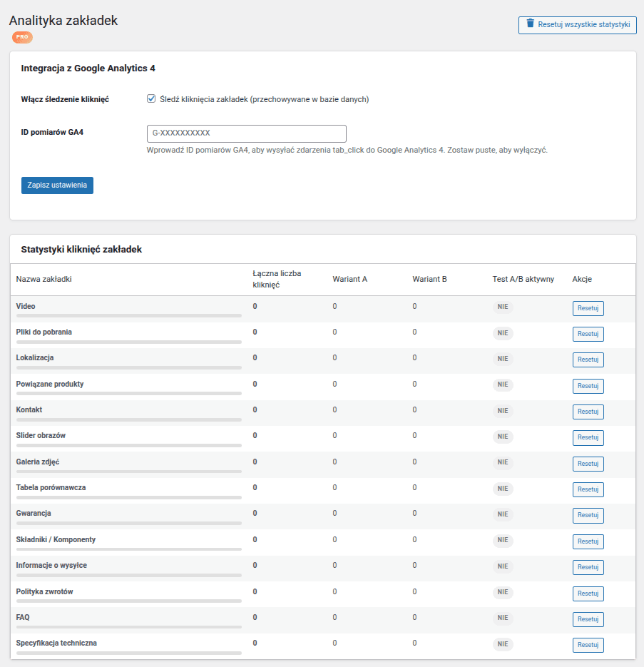The image size is (644, 667).
Task: Click Test A/B aktywny column header
Action: click(523, 279)
